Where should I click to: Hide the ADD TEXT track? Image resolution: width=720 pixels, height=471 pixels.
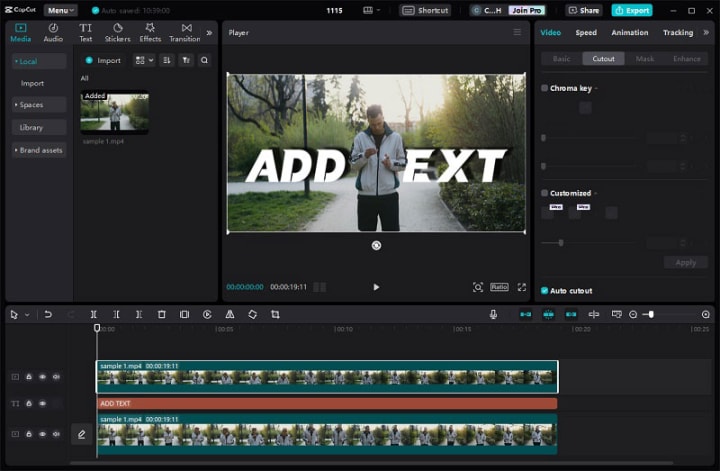coord(42,404)
